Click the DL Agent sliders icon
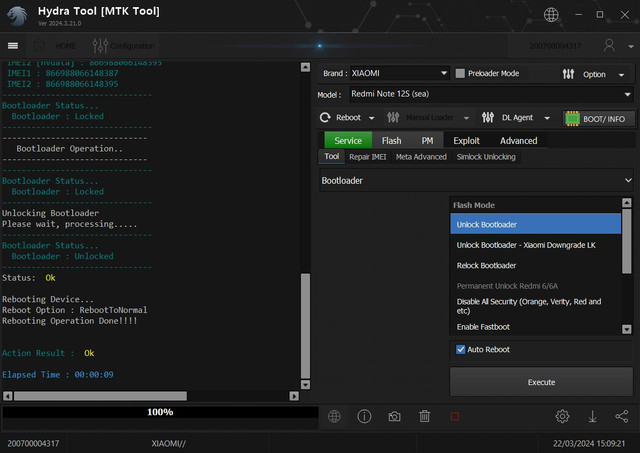The height and width of the screenshot is (453, 640). coord(488,118)
